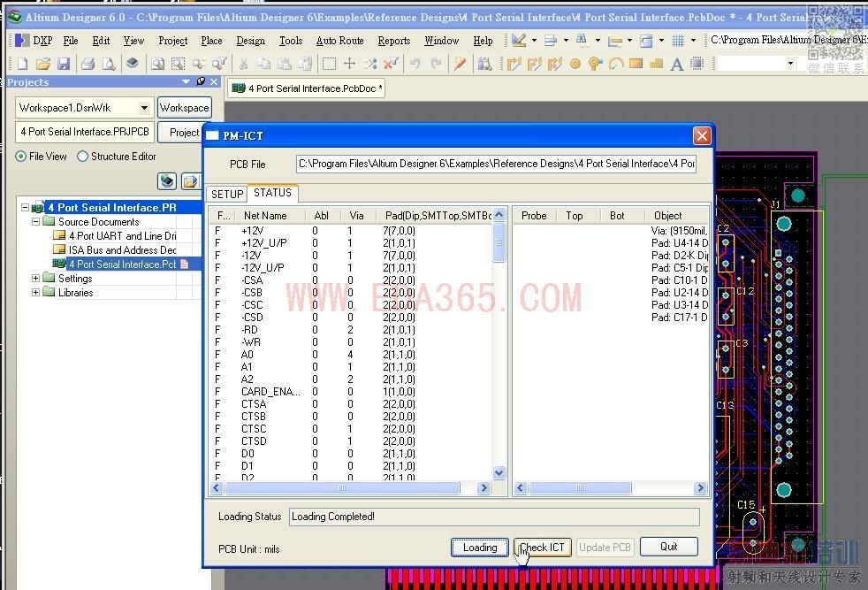
Task: Open the find selections dropdown arrow
Action: pos(598,40)
